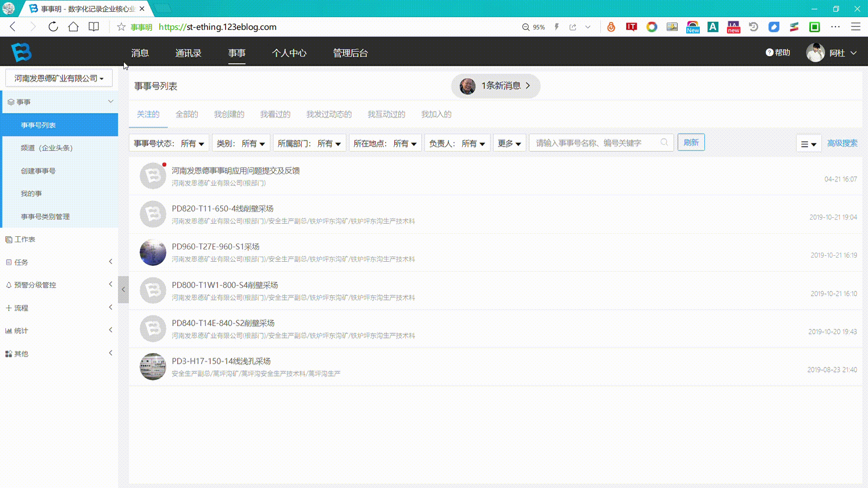
Task: Click the 95% zoom magnifier icon
Action: click(x=526, y=27)
